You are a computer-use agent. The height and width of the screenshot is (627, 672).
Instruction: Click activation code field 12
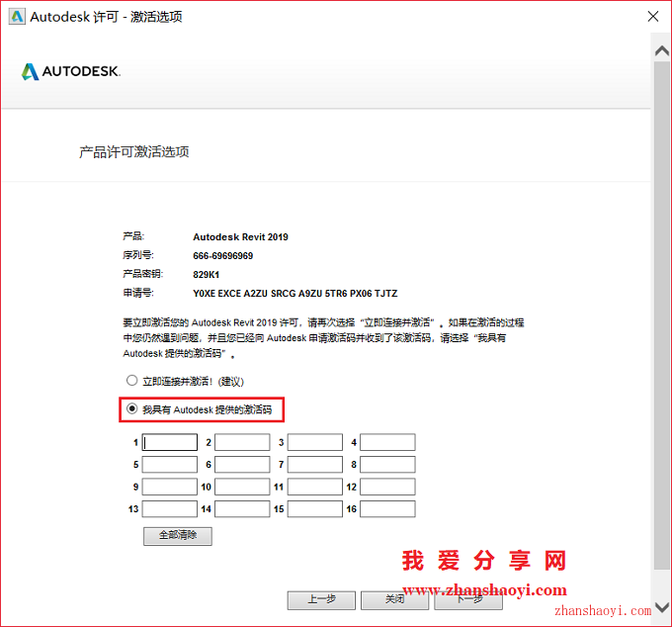[387, 487]
